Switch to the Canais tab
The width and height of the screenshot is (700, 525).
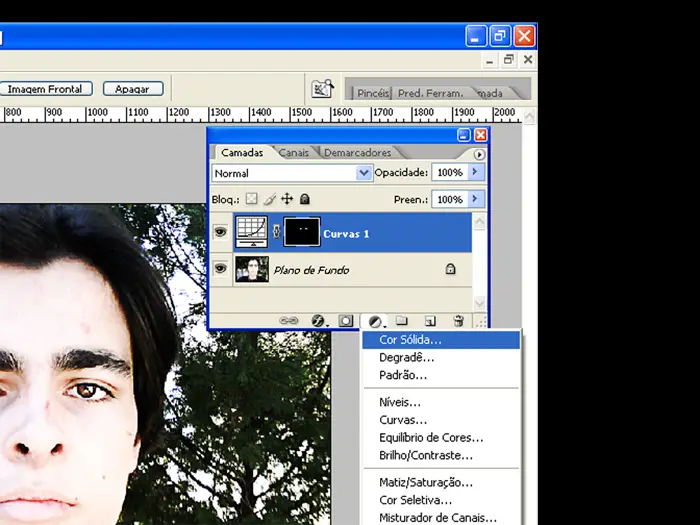pyautogui.click(x=293, y=153)
